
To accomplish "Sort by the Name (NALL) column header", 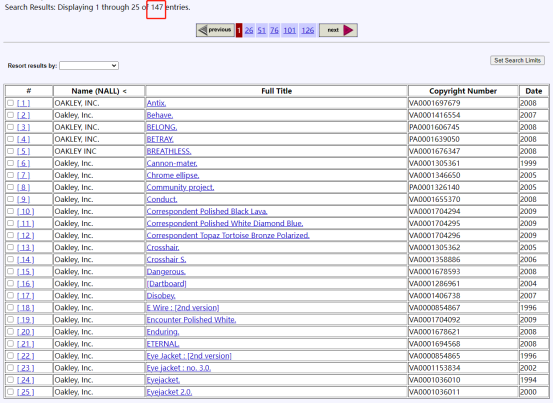I will [x=99, y=91].
